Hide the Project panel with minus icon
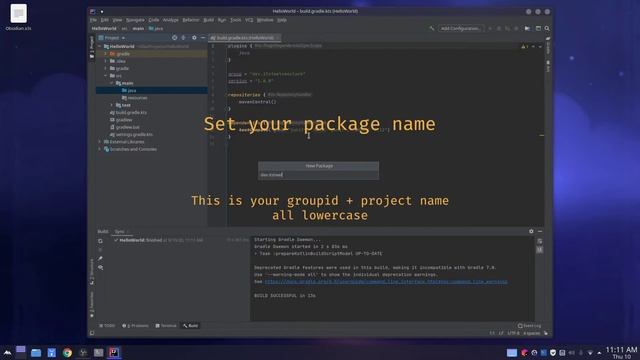 [x=203, y=38]
